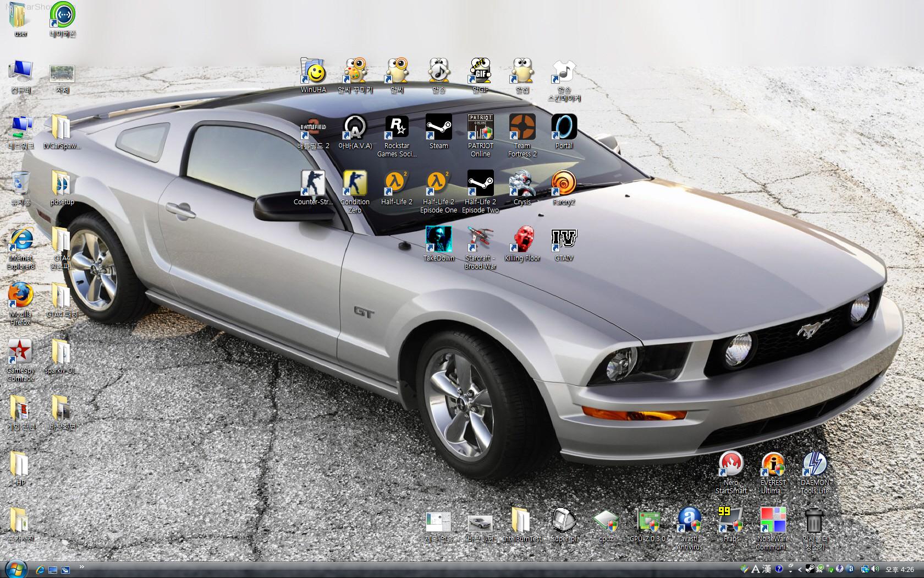
Task: Toggle the Hanja conversion '漢' indicator
Action: coord(767,569)
